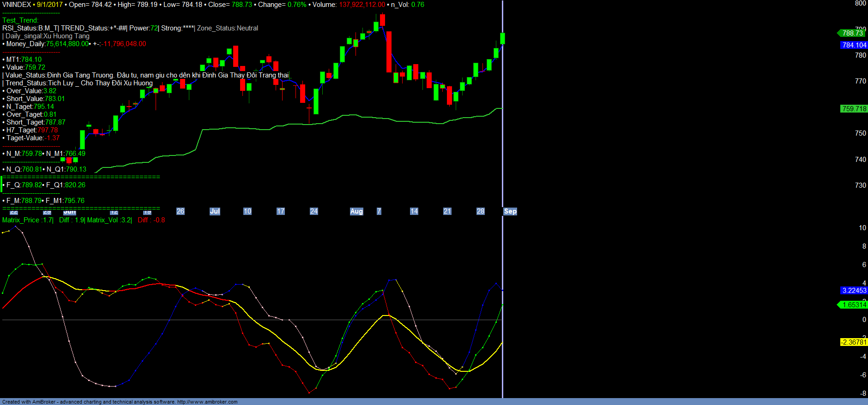
Task: Click the date label 28 on time axis
Action: (x=481, y=211)
